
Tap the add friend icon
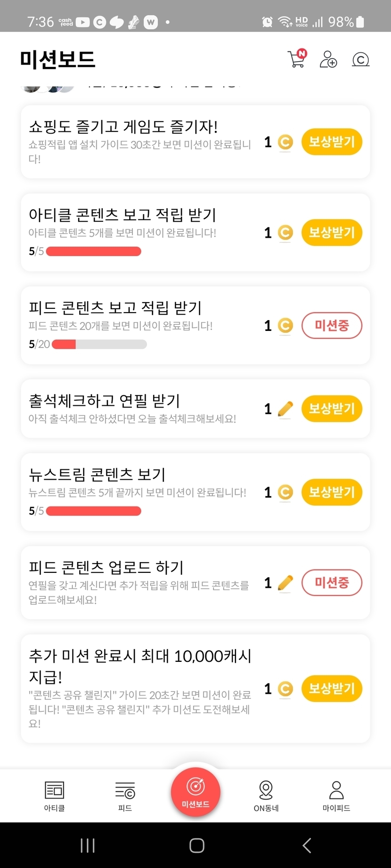click(328, 59)
